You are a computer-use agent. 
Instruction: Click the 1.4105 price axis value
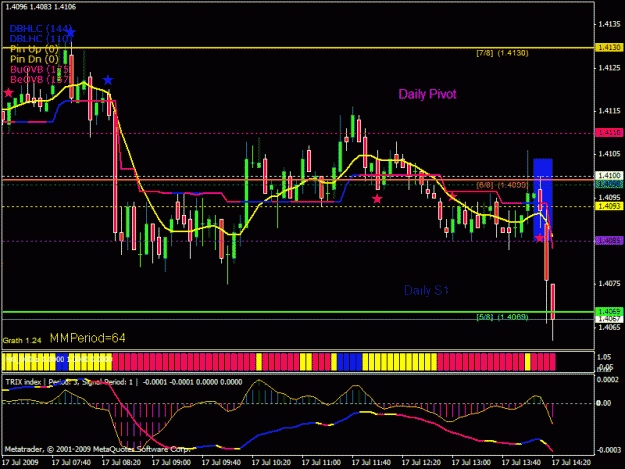coord(609,154)
